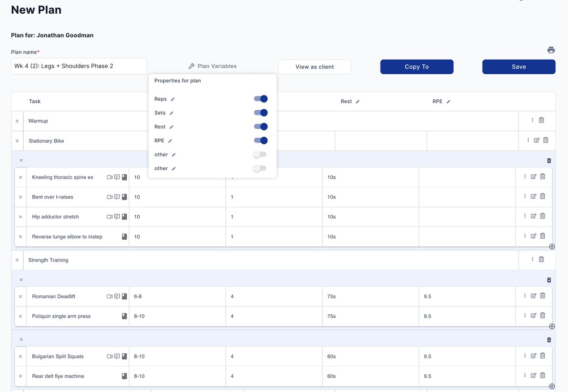Delete the Warmup section row

click(x=541, y=120)
